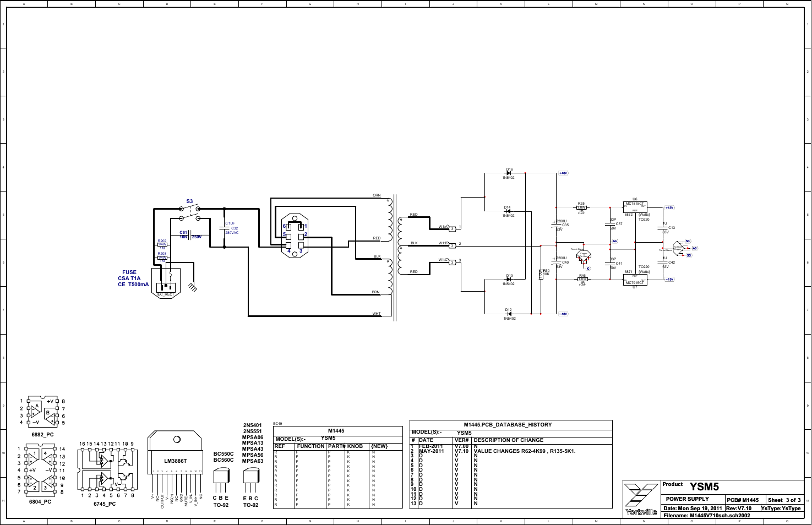Click capacitor C13 symbol
This screenshot has width=812, height=525.
(662, 227)
